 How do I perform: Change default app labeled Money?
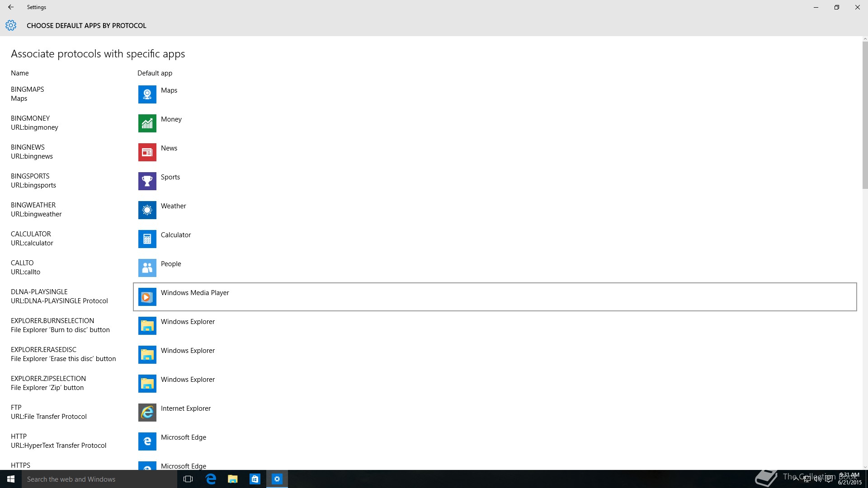tap(171, 119)
